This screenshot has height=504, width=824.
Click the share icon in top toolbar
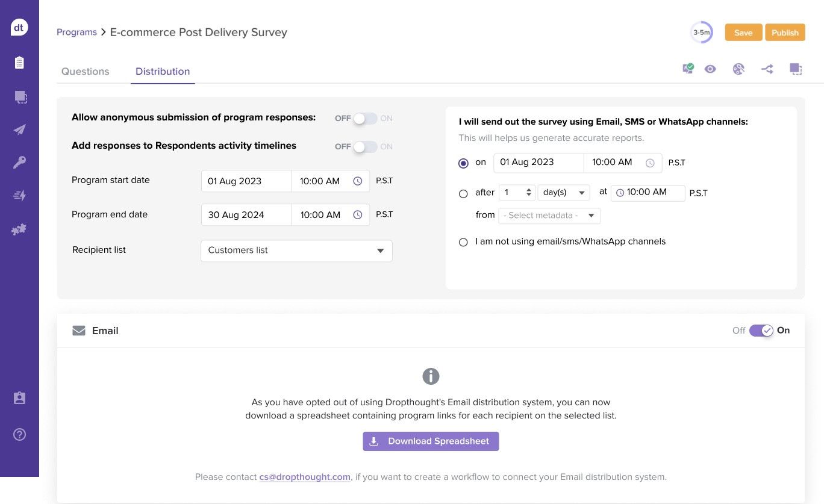point(767,69)
